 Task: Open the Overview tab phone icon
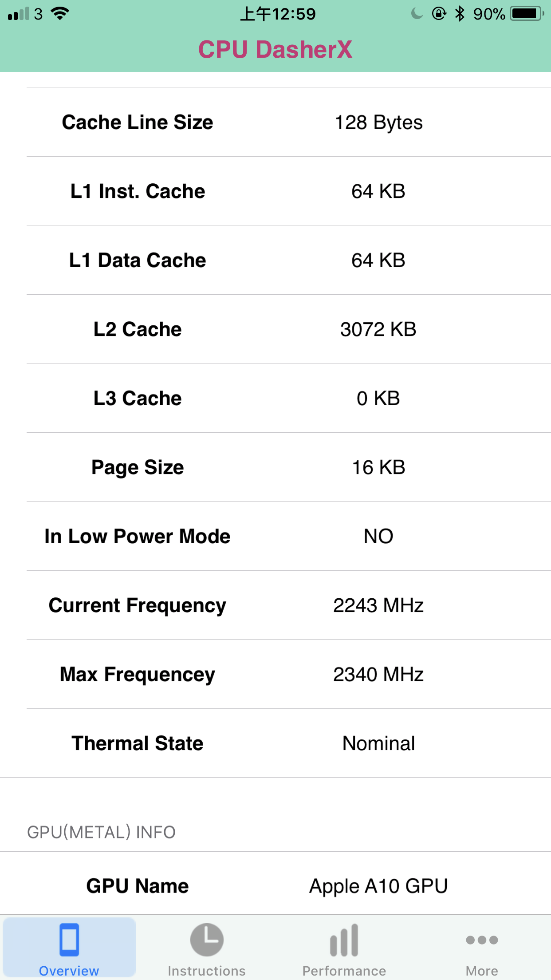pos(69,940)
